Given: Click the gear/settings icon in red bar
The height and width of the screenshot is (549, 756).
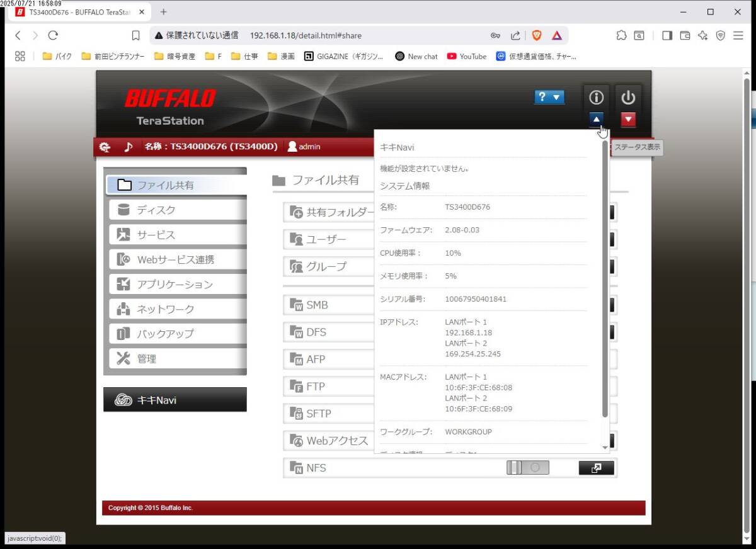Looking at the screenshot, I should pos(105,147).
